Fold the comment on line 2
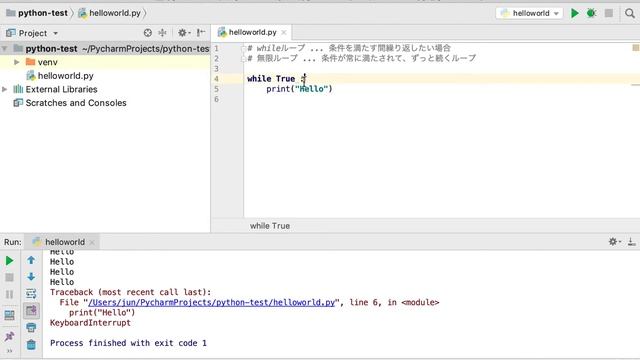Screen dimensions: 640x360 click(243, 59)
